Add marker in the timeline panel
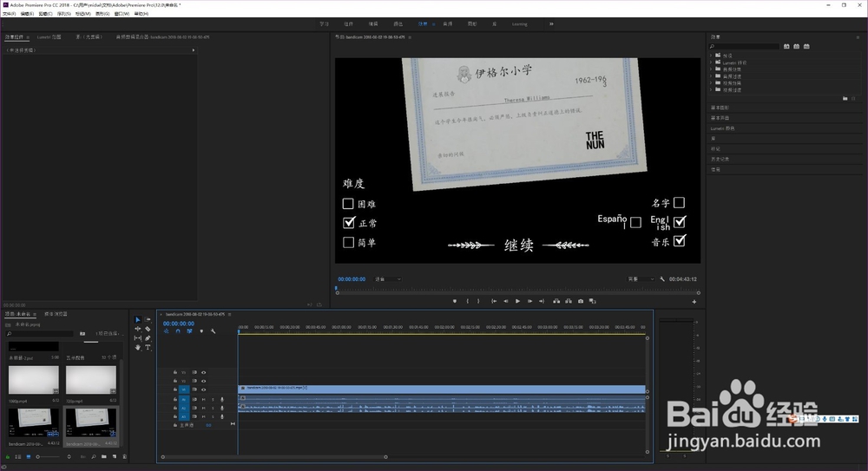868x471 pixels. pos(201,331)
